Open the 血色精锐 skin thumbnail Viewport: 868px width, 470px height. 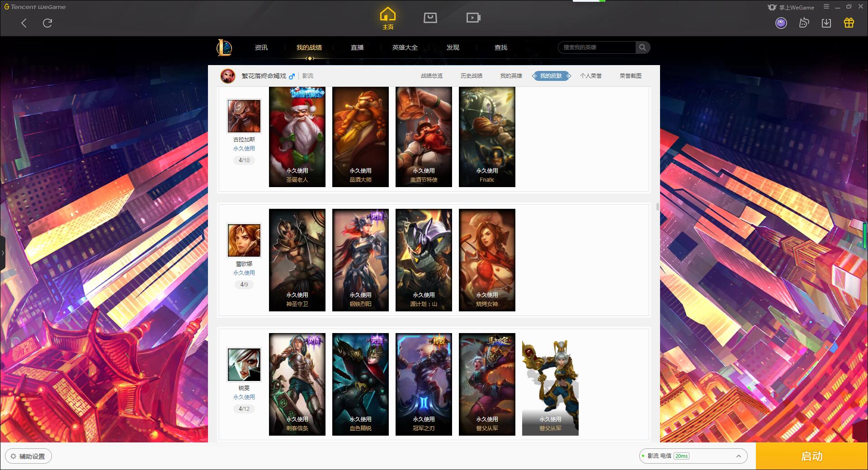point(360,384)
